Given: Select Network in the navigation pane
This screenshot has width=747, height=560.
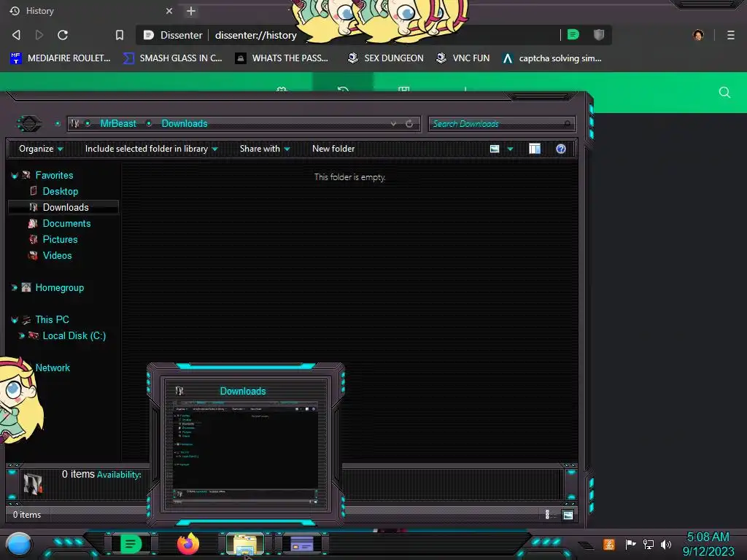Looking at the screenshot, I should pyautogui.click(x=53, y=367).
